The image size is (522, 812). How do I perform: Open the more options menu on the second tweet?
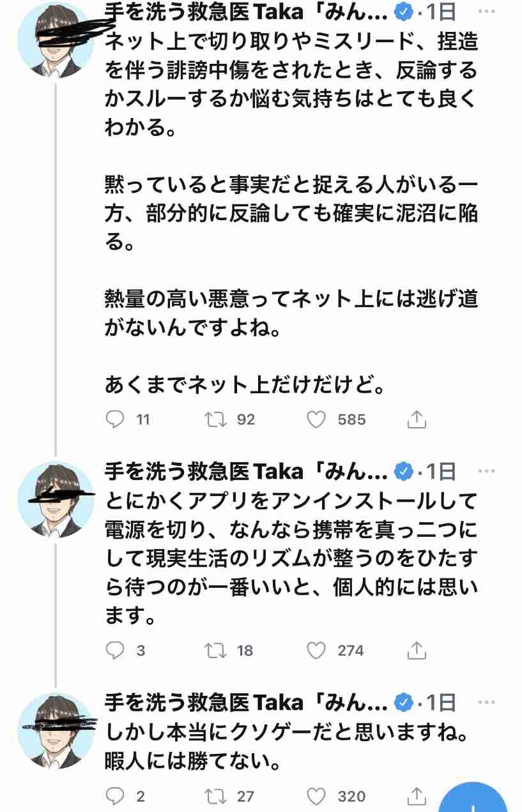(487, 470)
